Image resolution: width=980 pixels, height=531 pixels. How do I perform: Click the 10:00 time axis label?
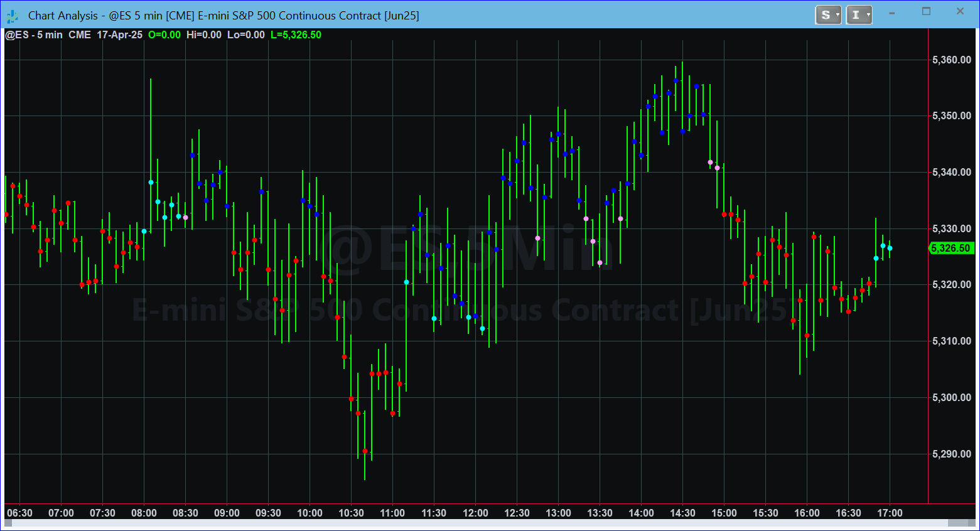310,513
